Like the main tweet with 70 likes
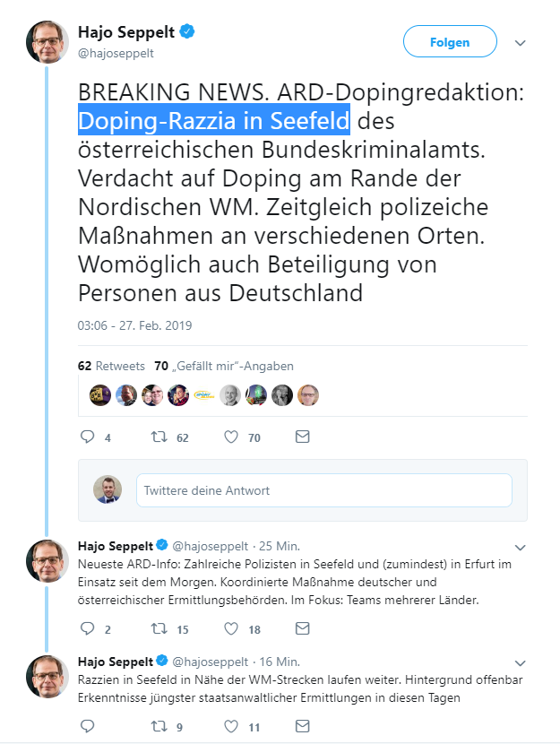Viewport: 560px width, 744px height. tap(231, 437)
